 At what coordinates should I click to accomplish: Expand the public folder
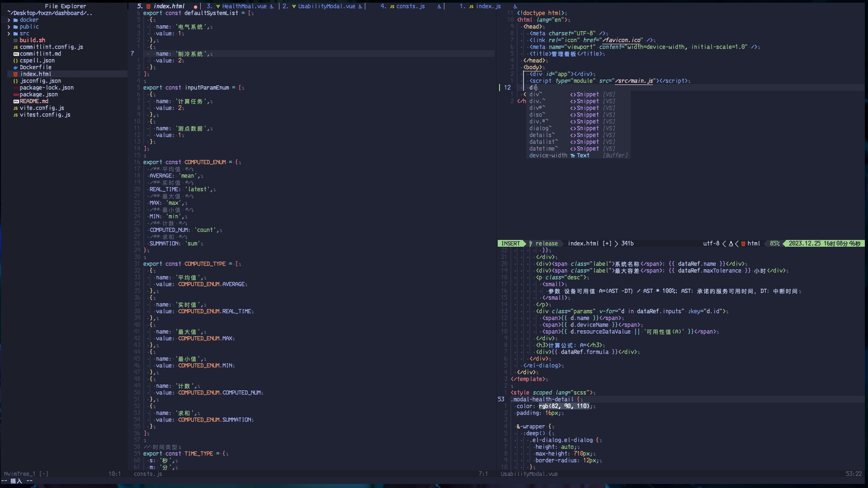(x=9, y=27)
